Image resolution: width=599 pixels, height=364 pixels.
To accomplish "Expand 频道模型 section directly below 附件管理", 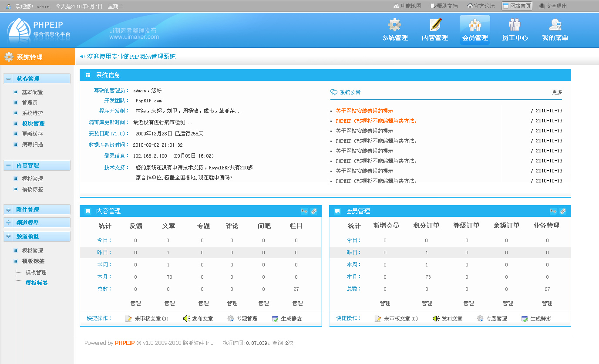I will [9, 223].
